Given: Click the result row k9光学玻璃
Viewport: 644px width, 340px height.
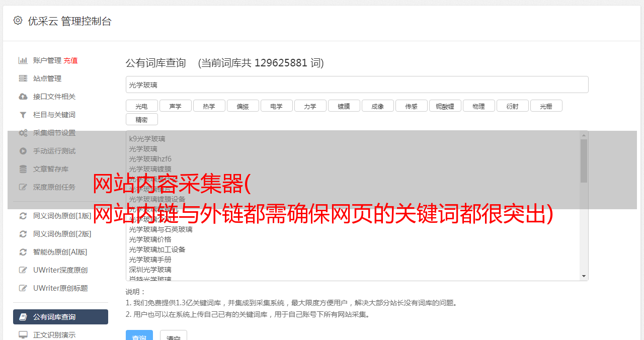Looking at the screenshot, I should 147,139.
